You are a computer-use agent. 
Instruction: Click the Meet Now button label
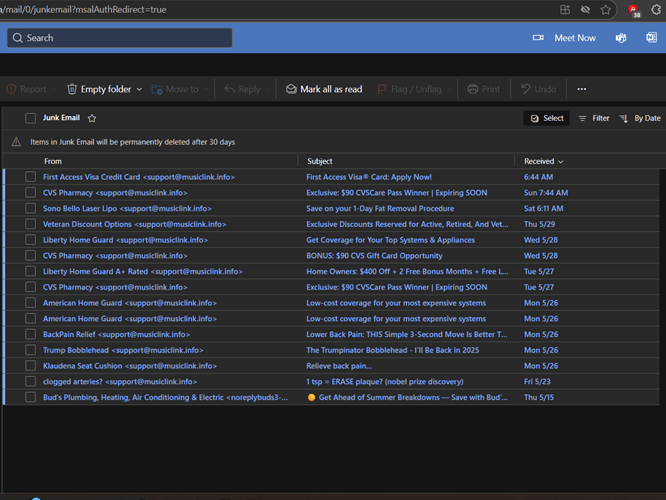(575, 38)
